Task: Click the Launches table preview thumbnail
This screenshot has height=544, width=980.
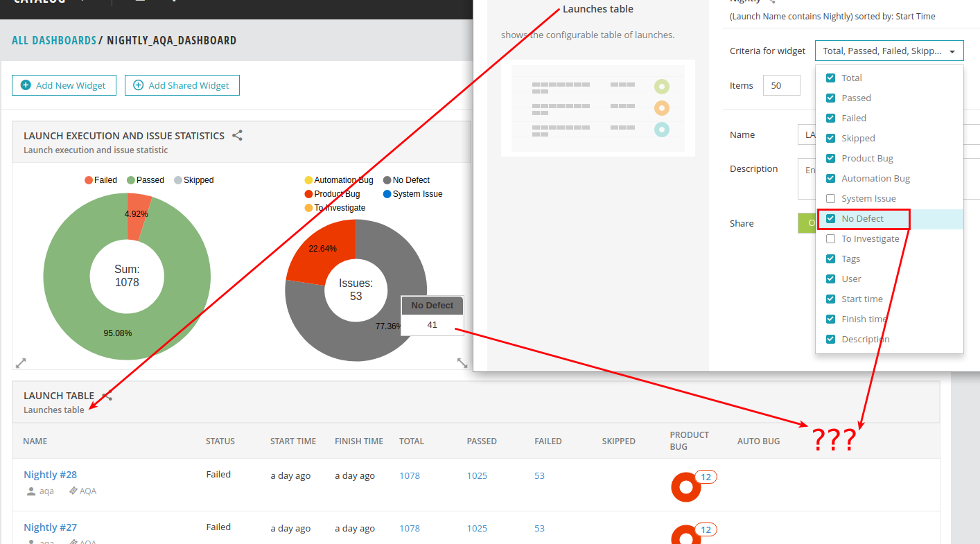Action: [597, 107]
